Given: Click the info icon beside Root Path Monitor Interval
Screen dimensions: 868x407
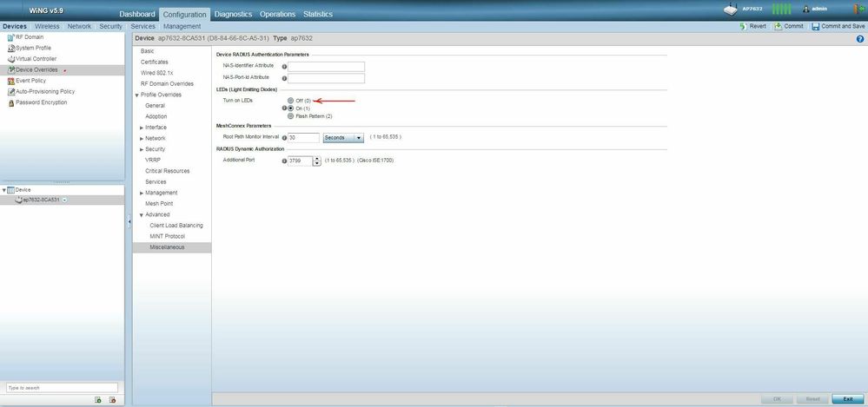Looking at the screenshot, I should pyautogui.click(x=284, y=138).
